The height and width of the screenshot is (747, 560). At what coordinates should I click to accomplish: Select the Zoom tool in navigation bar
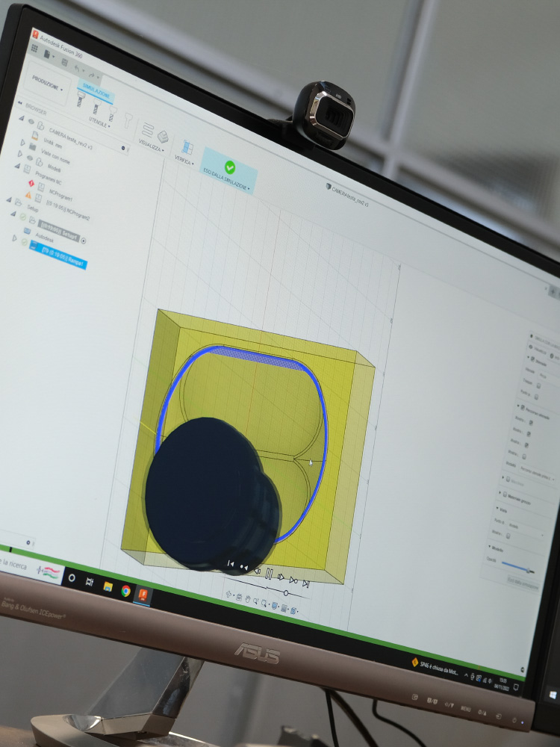point(256,601)
